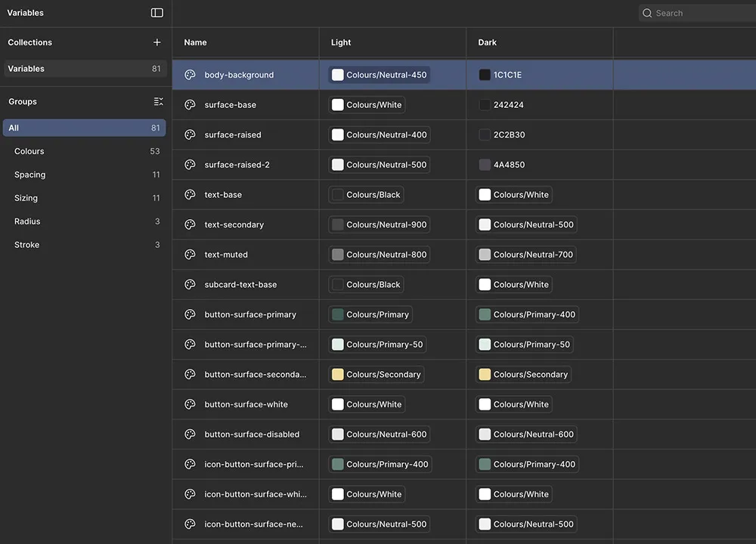The image size is (756, 544).
Task: Click Dark Colours/Neutral-700 chip for text-muted
Action: 526,255
